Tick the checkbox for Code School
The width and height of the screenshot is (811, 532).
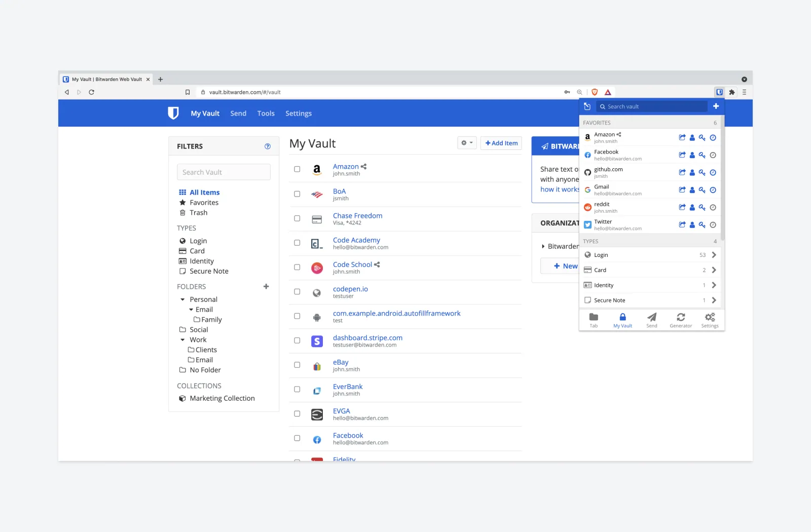pyautogui.click(x=297, y=267)
